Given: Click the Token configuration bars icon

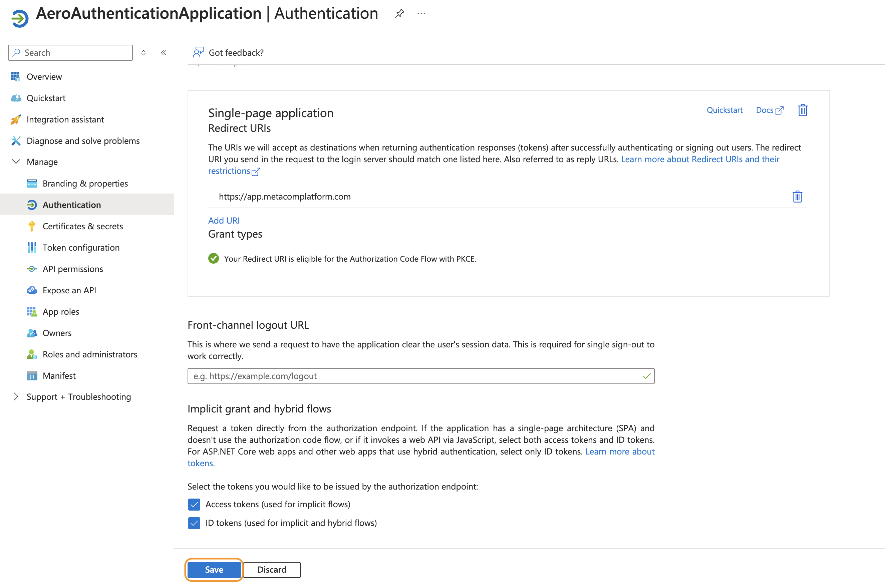Looking at the screenshot, I should tap(32, 248).
